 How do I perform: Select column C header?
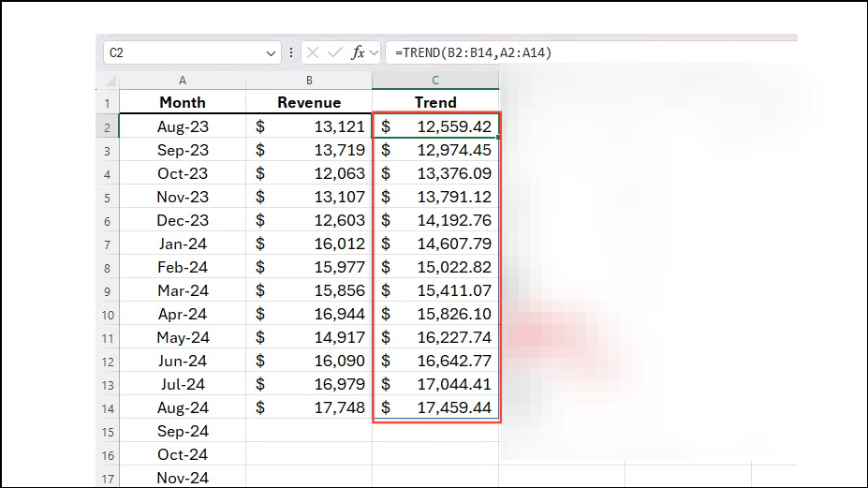point(435,81)
